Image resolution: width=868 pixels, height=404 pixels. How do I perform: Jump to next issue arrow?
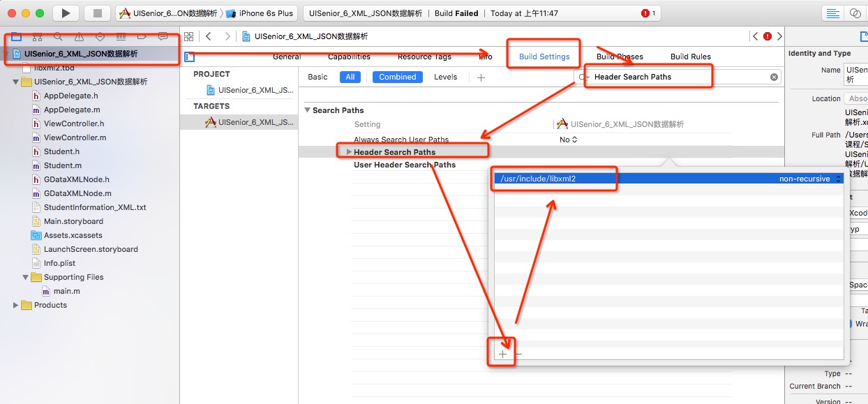(779, 36)
